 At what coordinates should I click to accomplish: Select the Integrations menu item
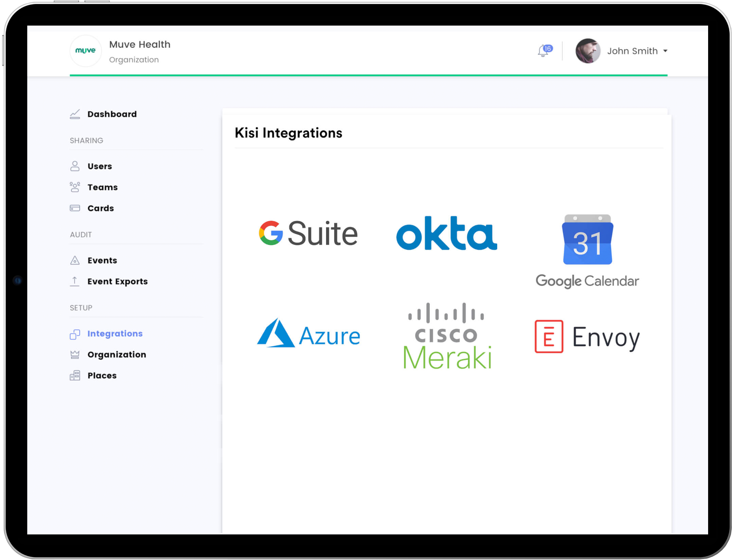coord(115,334)
